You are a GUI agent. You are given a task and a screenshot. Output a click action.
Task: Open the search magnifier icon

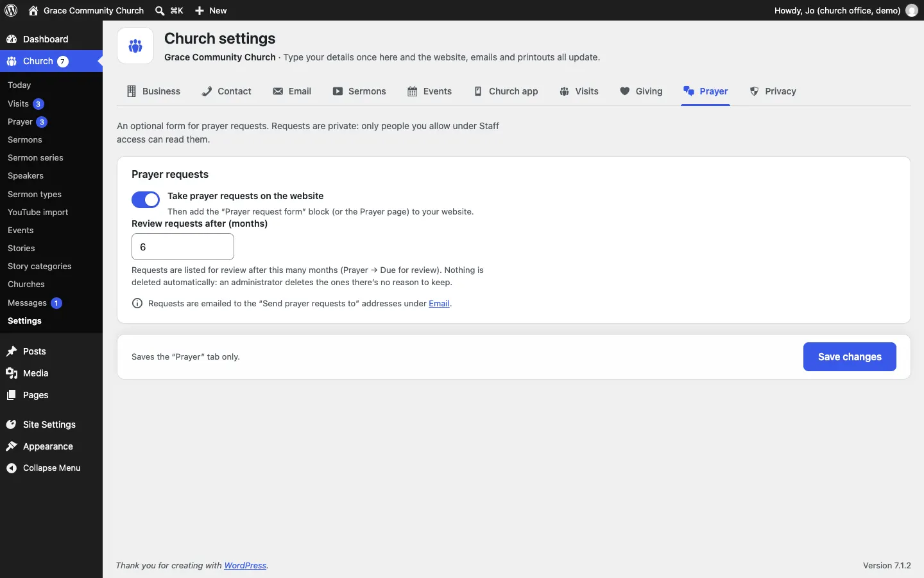(160, 10)
